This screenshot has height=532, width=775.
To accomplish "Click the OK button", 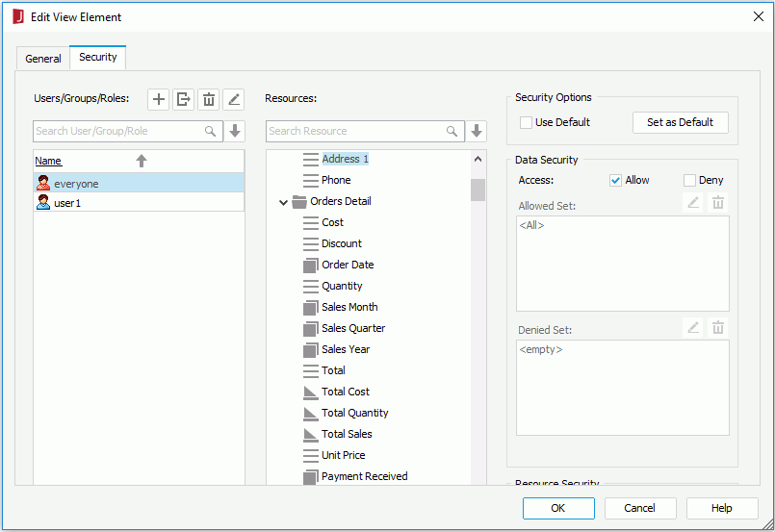I will [558, 508].
